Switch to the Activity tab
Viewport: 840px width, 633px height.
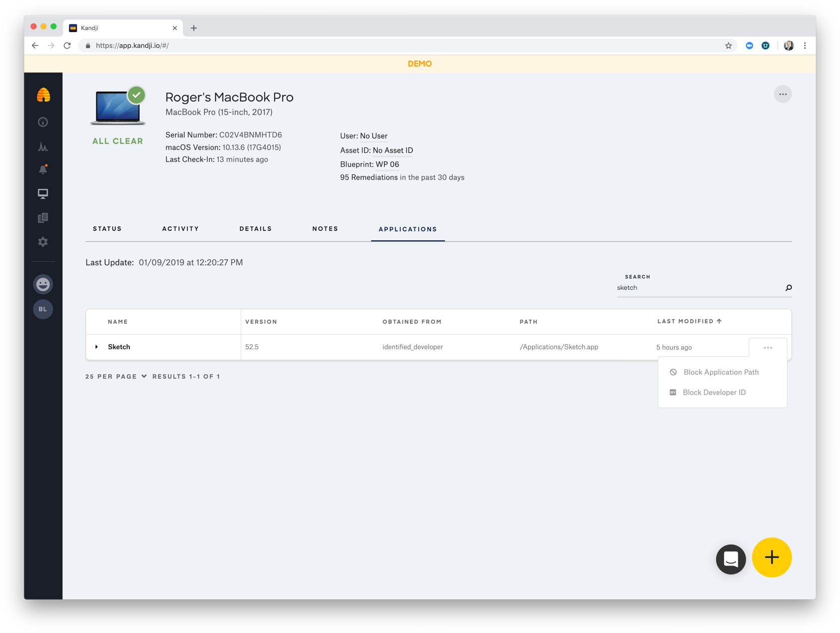point(180,229)
